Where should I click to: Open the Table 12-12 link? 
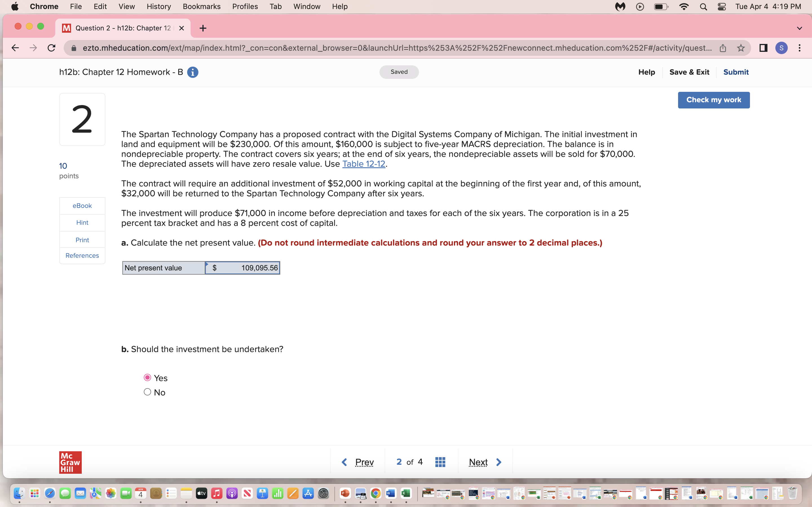[364, 164]
